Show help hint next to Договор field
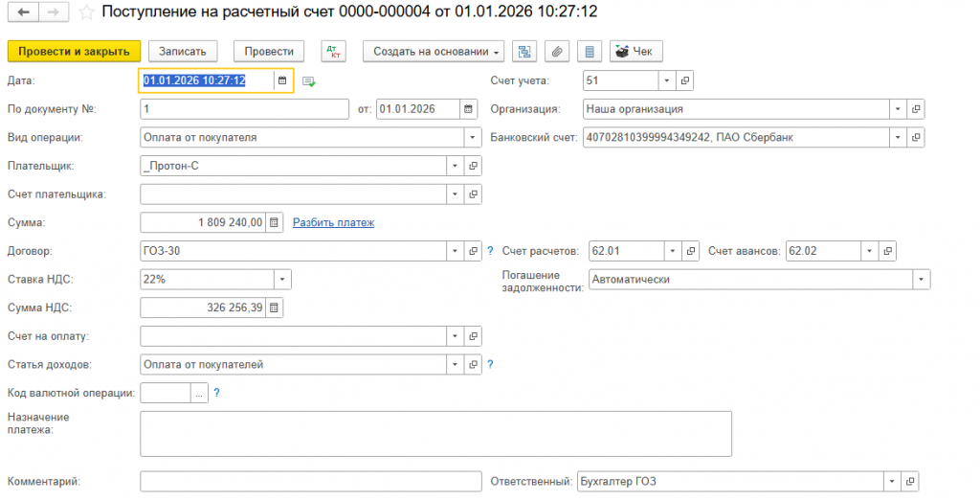 tap(490, 251)
